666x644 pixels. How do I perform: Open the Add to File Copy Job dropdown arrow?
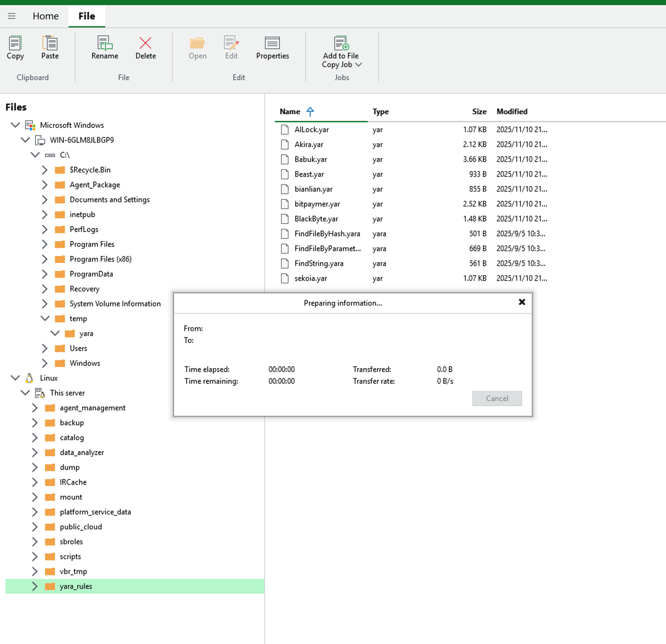tap(358, 64)
